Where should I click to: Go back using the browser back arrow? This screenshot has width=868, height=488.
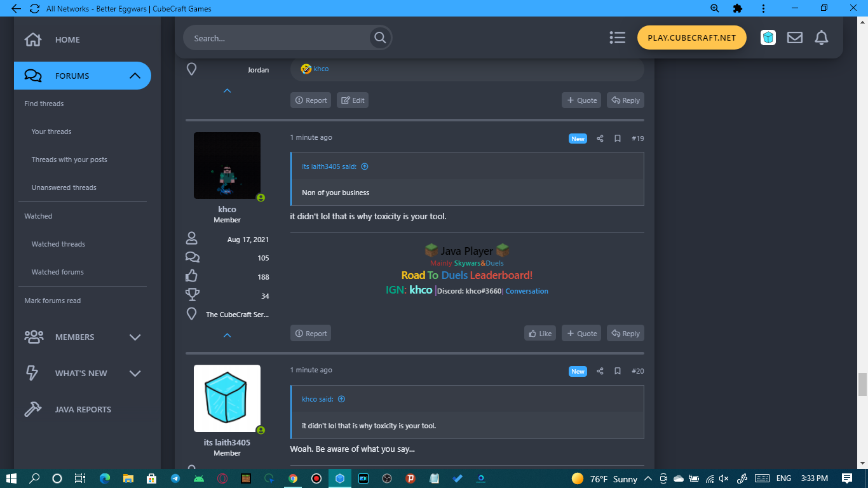pyautogui.click(x=17, y=8)
